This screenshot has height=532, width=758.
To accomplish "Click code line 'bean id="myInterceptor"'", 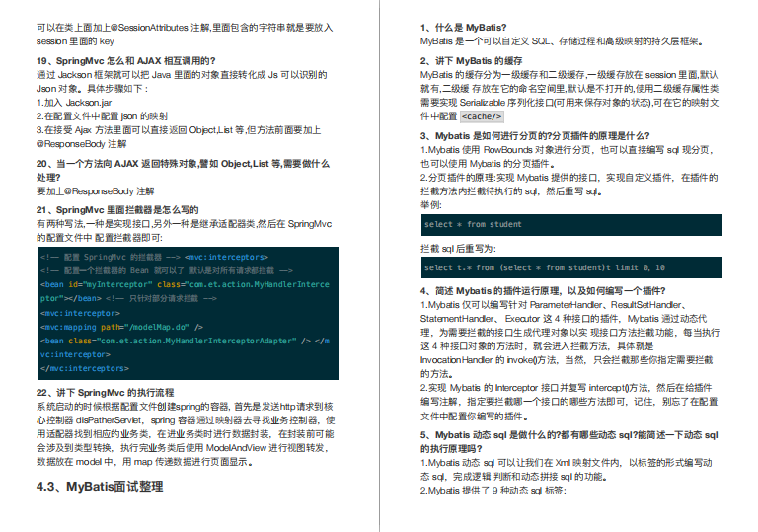I will point(185,284).
